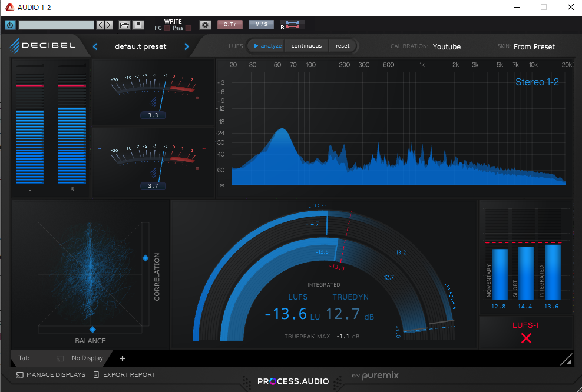Click the red X under LUFS-I
582x392 pixels.
(x=526, y=338)
